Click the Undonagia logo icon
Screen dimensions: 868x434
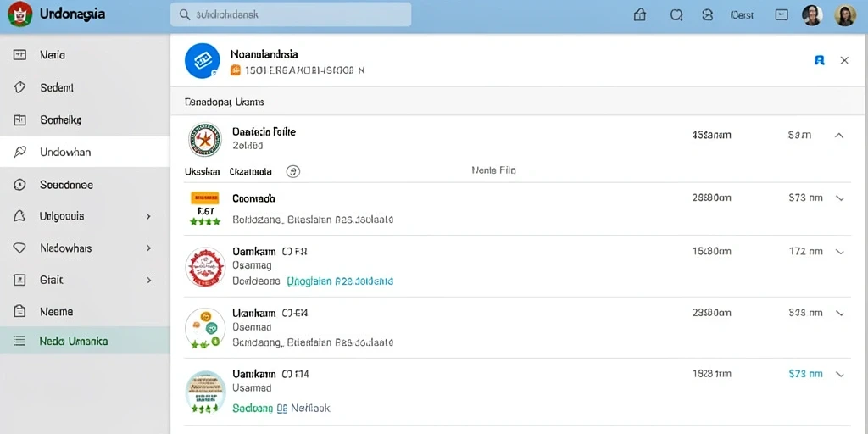[x=20, y=14]
